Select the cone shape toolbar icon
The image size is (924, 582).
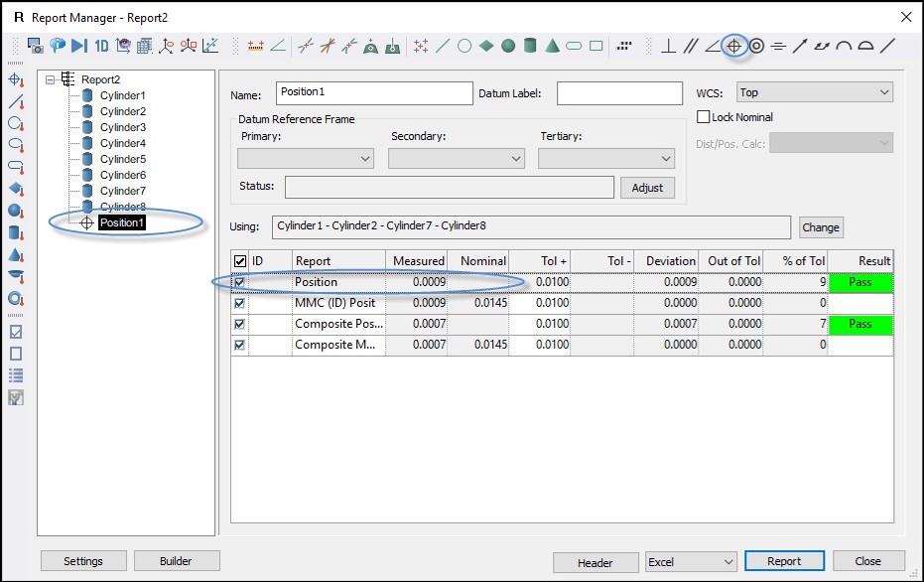pyautogui.click(x=552, y=46)
